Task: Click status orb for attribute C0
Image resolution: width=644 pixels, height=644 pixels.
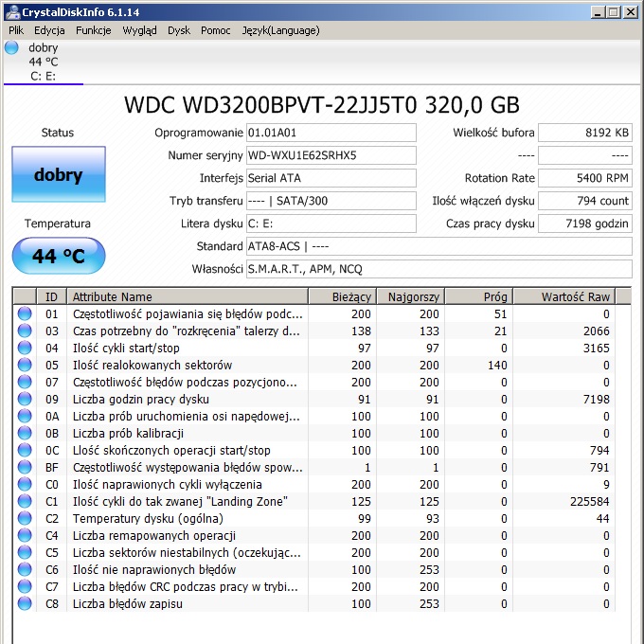Action: click(x=25, y=484)
